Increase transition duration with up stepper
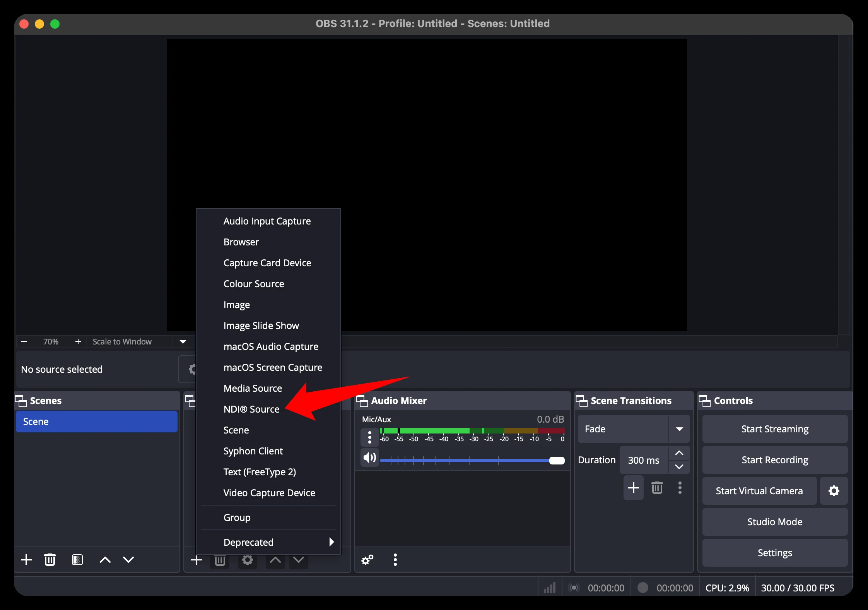 click(x=679, y=453)
